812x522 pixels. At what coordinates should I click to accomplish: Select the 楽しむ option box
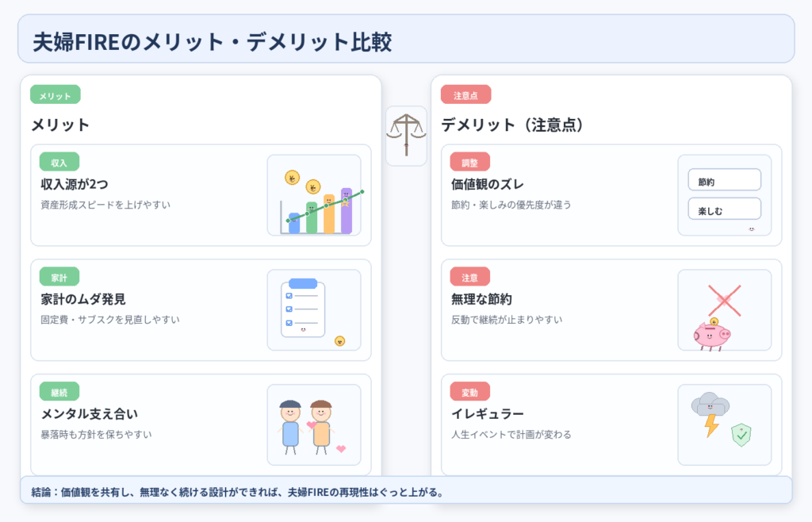coord(724,209)
